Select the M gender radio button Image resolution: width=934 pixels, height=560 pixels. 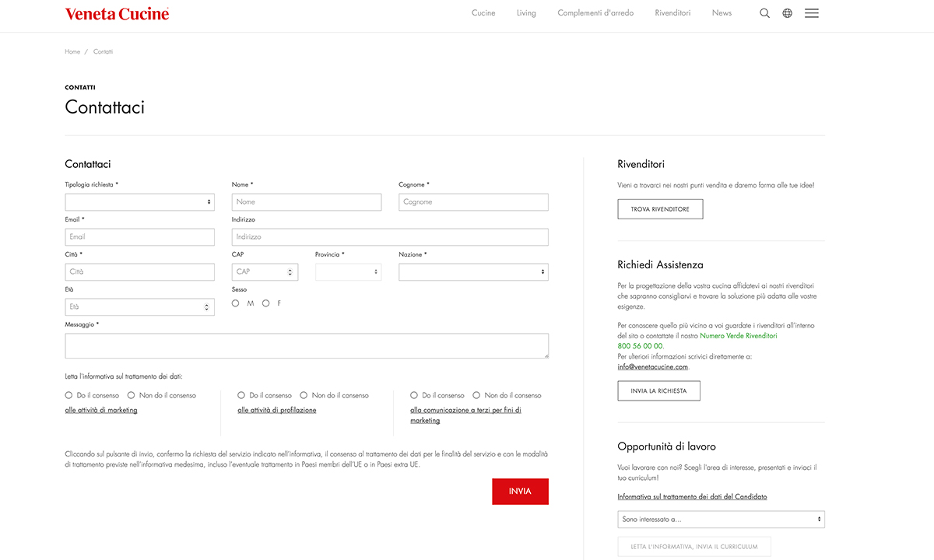pos(236,303)
